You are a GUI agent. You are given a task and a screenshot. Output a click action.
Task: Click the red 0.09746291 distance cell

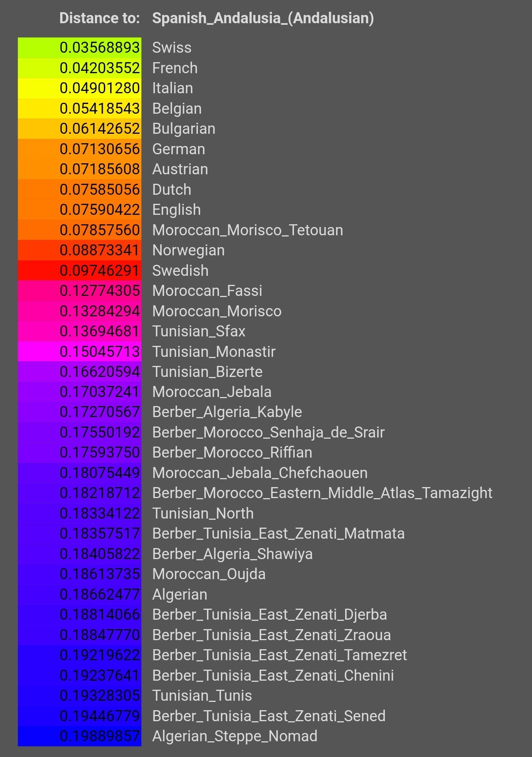[79, 271]
